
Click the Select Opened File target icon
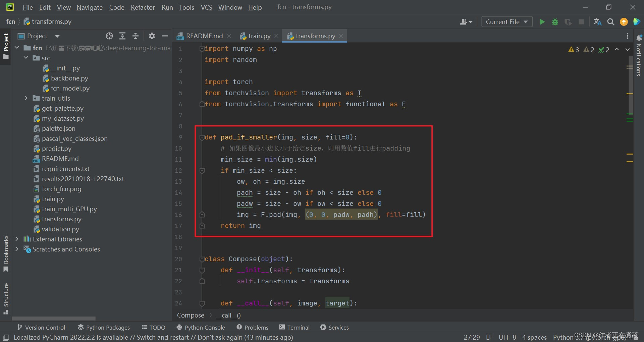click(x=109, y=36)
